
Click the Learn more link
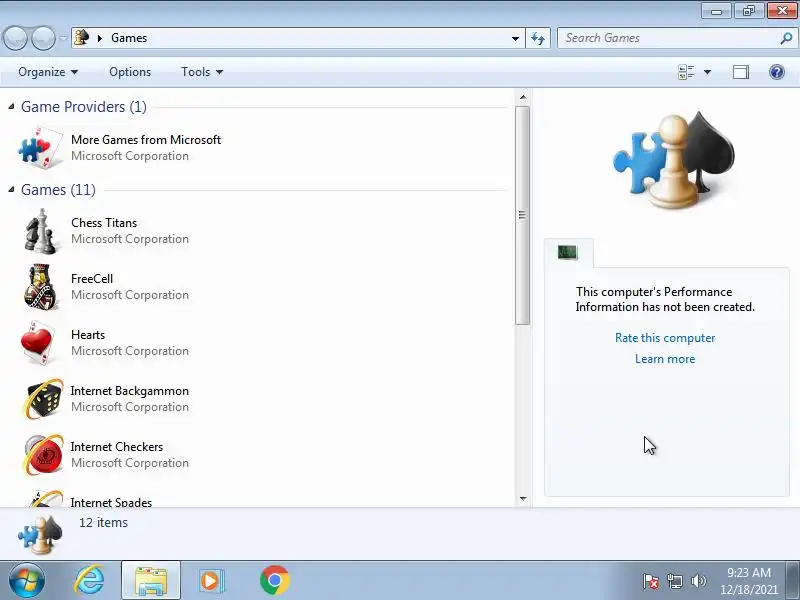click(665, 359)
